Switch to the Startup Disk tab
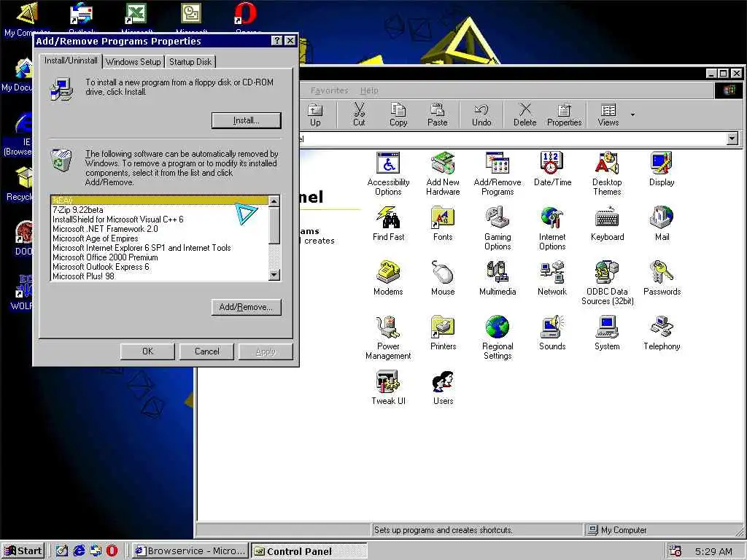The image size is (747, 560). pyautogui.click(x=190, y=62)
